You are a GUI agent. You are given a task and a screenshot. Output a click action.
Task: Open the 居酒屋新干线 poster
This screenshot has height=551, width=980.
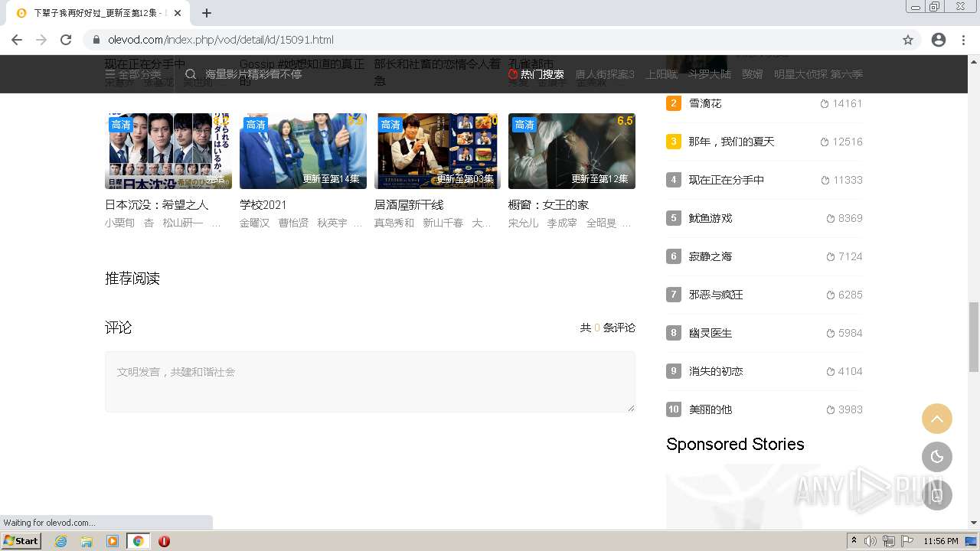click(x=437, y=151)
